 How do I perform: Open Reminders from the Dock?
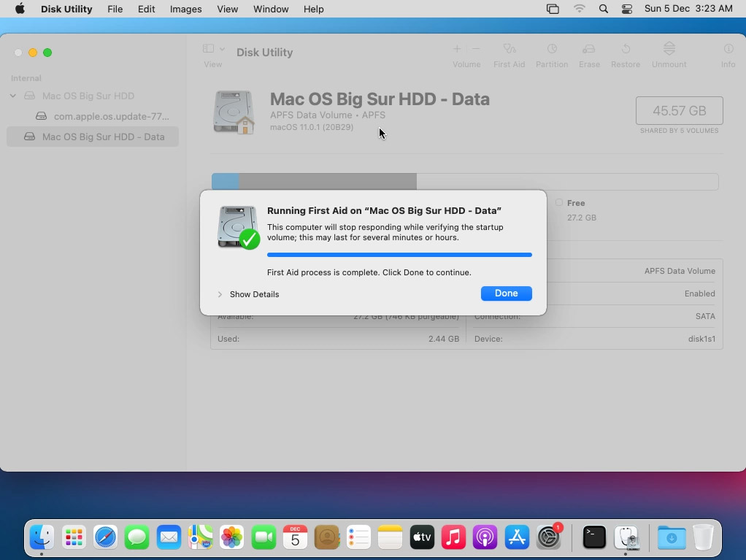coord(358,537)
